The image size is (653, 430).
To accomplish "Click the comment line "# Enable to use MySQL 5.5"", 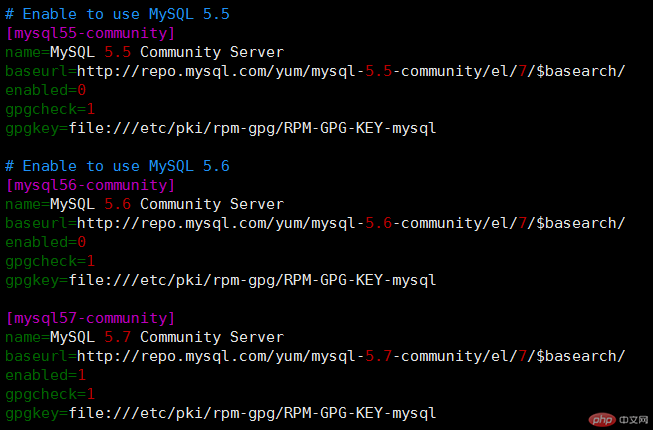I will 117,14.
